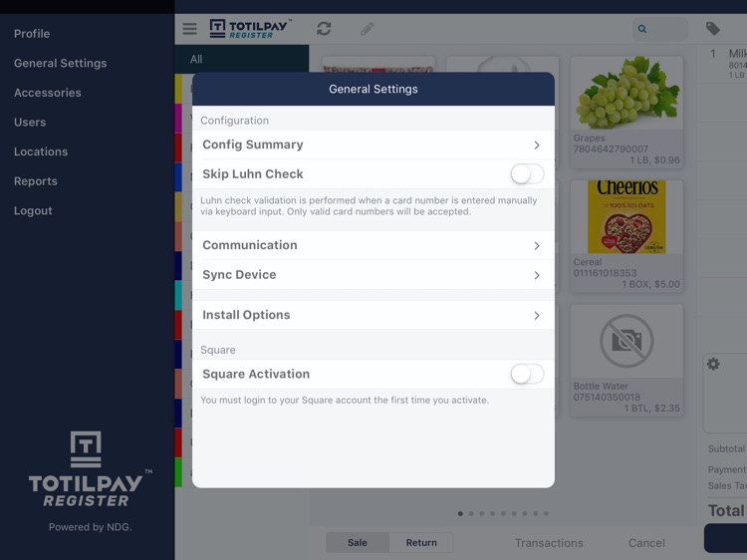The width and height of the screenshot is (747, 560).
Task: Click Logout in the side menu
Action: pos(33,211)
